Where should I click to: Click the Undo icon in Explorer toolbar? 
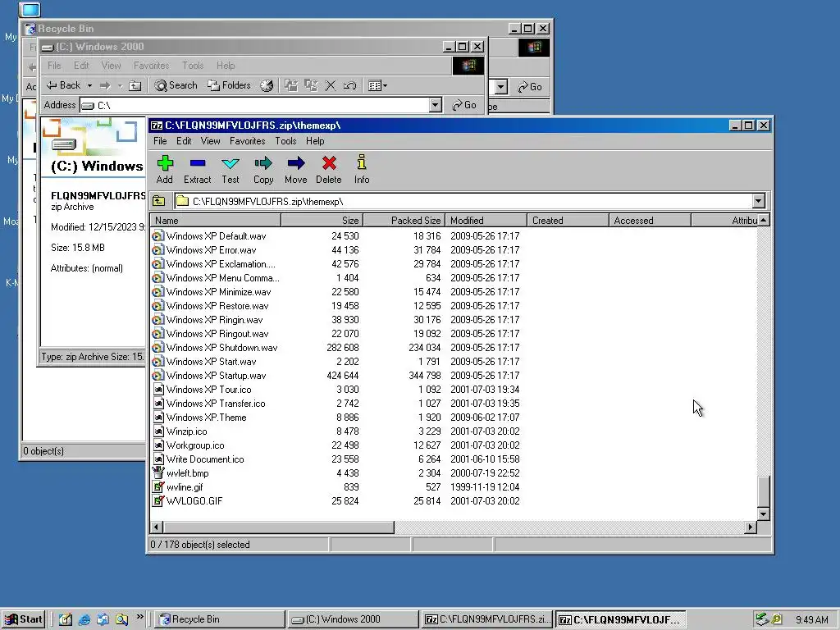click(349, 85)
